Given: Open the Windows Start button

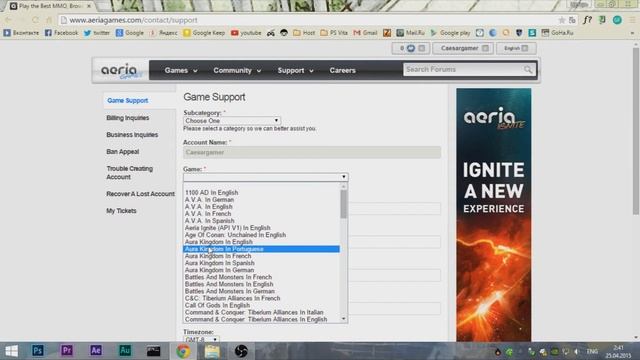Looking at the screenshot, I should pyautogui.click(x=11, y=351).
